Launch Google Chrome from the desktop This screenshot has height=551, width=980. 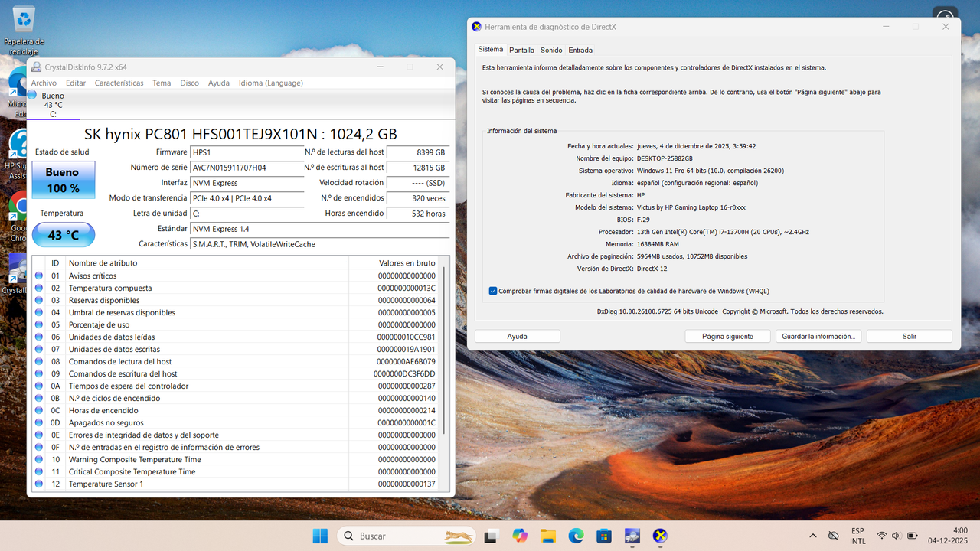(17, 207)
